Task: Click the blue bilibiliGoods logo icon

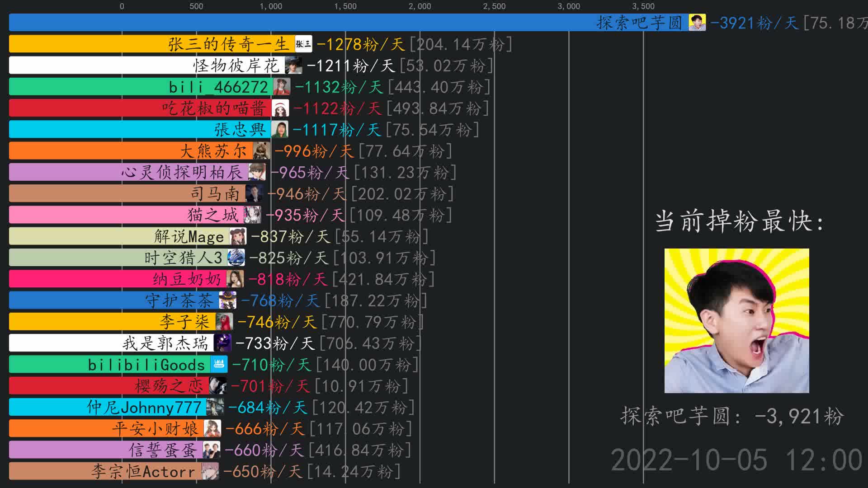Action: 219,364
